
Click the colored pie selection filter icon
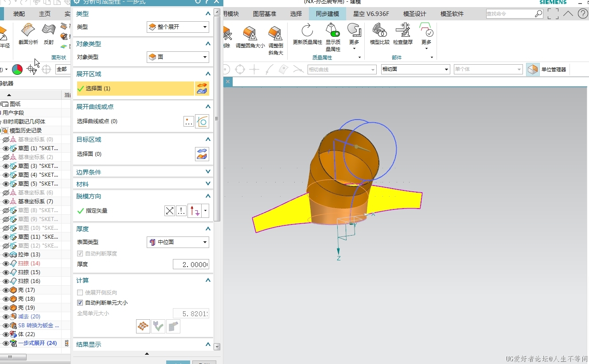click(x=17, y=70)
